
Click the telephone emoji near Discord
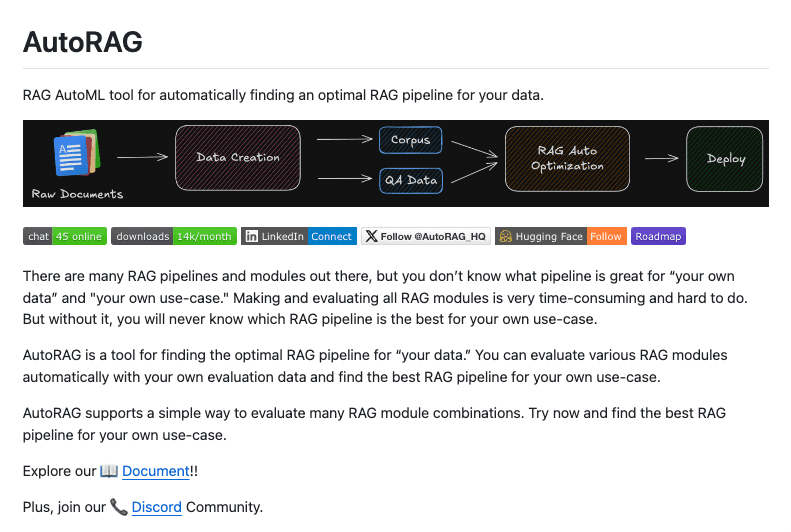pos(119,507)
